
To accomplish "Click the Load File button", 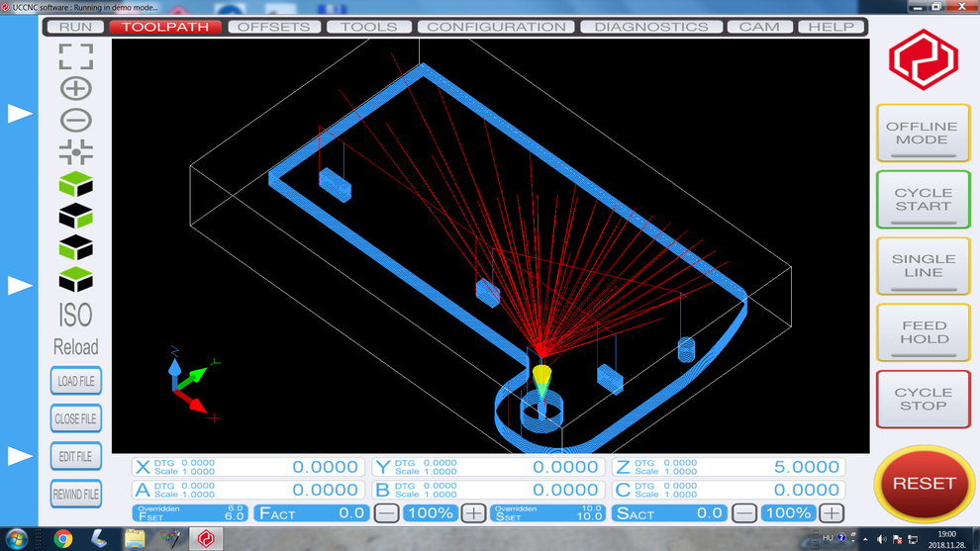I will coord(75,382).
